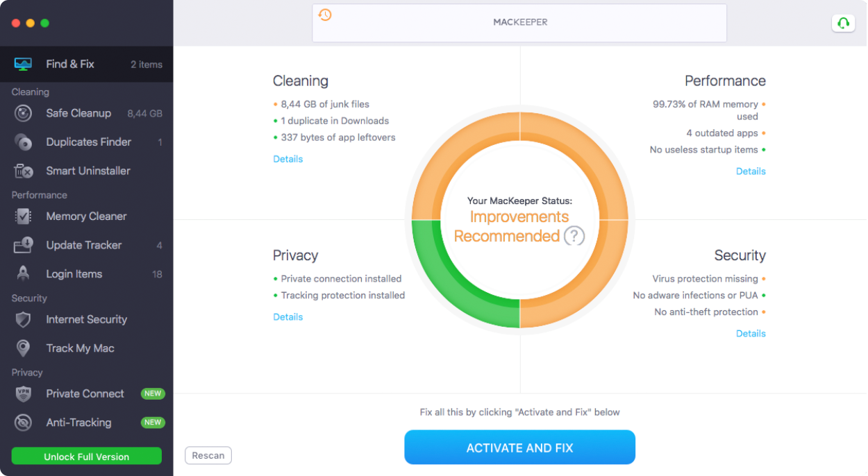Select Find & Fix sidebar item
Viewport: 868px width, 476px height.
87,64
